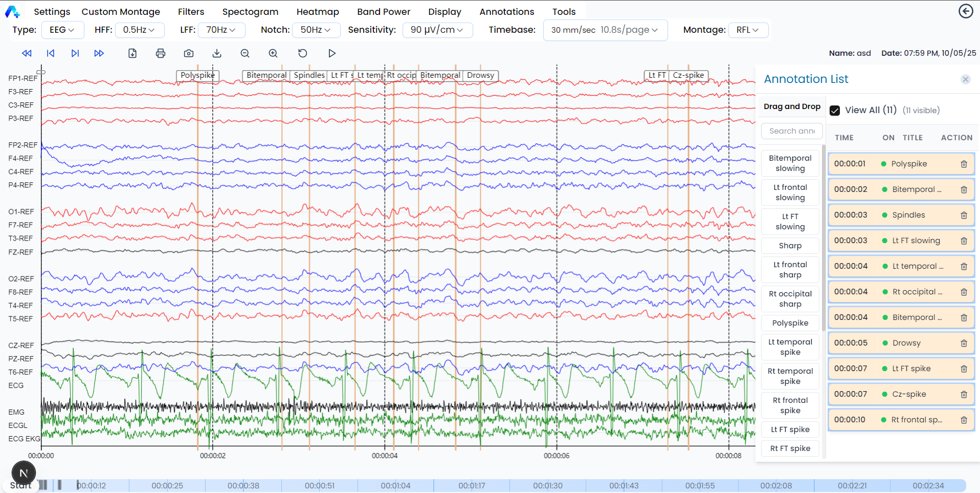
Task: Go to next page skip-forward icon
Action: tap(75, 53)
